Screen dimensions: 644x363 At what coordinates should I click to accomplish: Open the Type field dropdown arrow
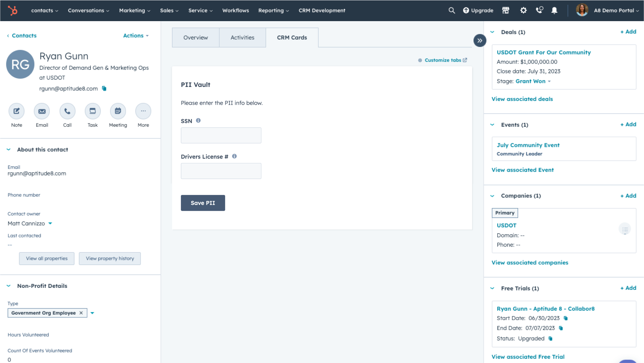pyautogui.click(x=92, y=313)
